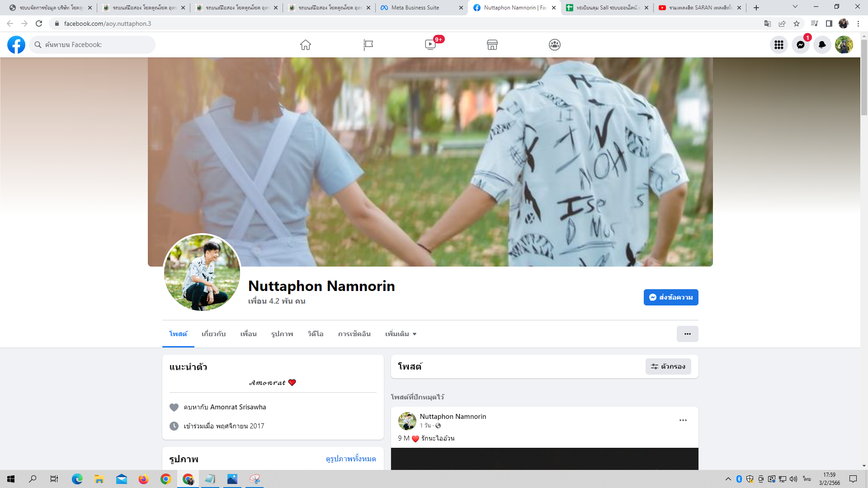
Task: Toggle the browser side panel icon
Action: [x=829, y=23]
